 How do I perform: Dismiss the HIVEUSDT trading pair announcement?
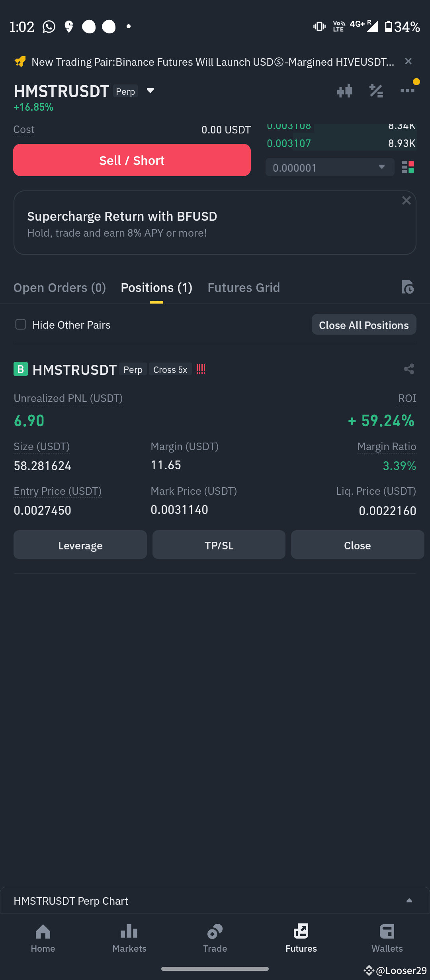tap(408, 61)
